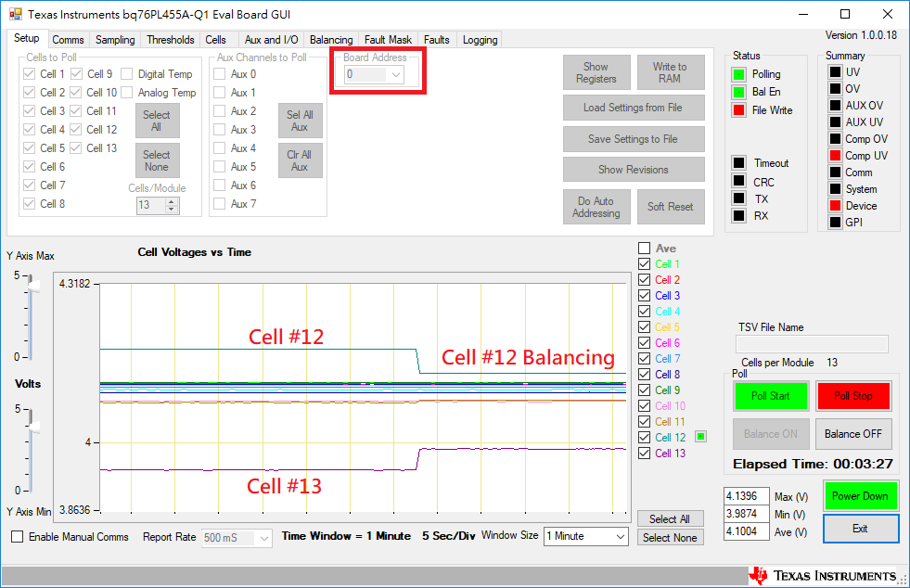Click Do Auto Addressing button
The image size is (910, 588).
click(x=596, y=207)
